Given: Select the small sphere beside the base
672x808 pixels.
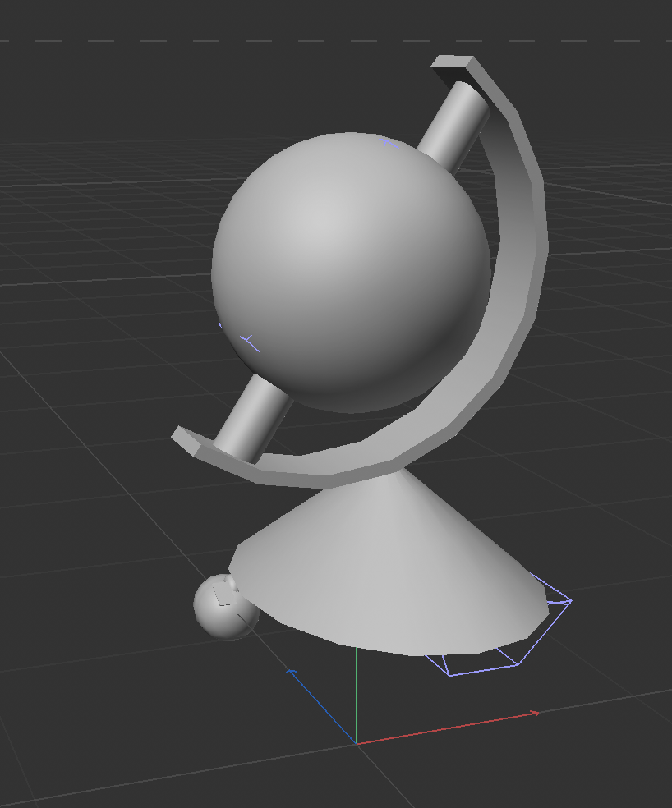Looking at the screenshot, I should click(x=222, y=609).
